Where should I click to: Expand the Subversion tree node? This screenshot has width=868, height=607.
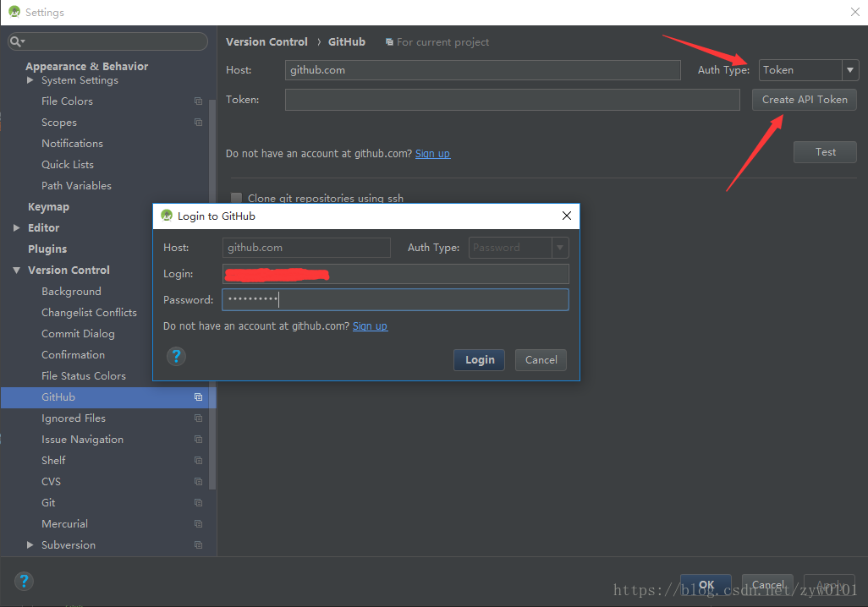click(x=30, y=545)
